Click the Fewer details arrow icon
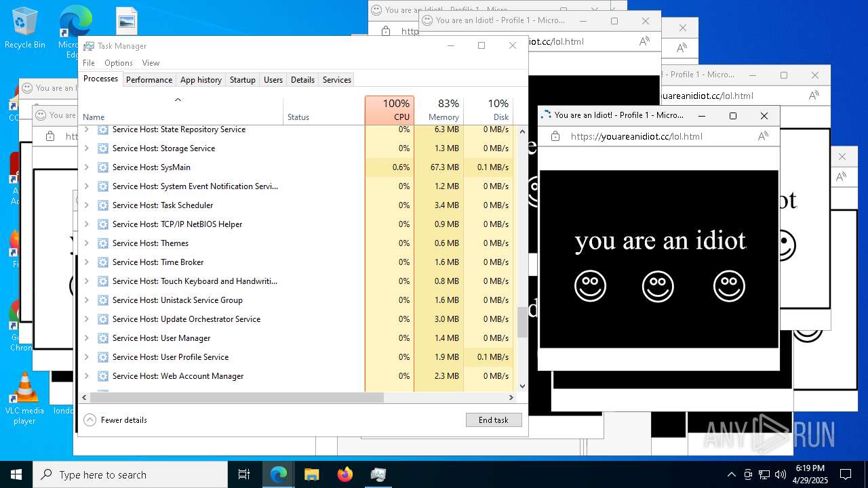868x488 pixels. click(90, 420)
